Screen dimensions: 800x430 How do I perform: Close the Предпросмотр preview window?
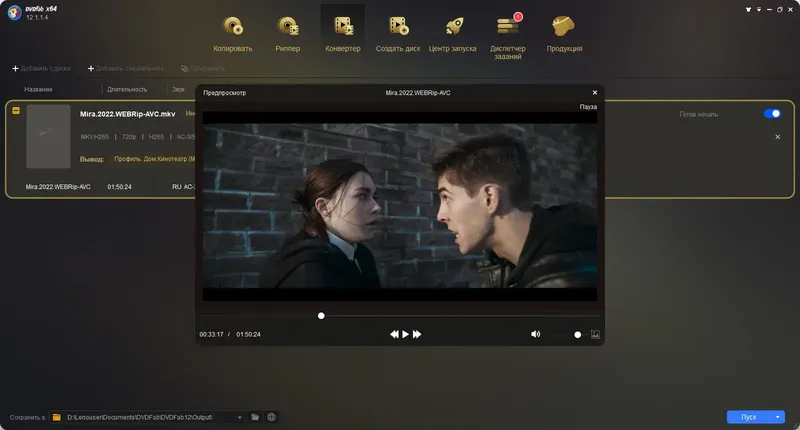(595, 92)
